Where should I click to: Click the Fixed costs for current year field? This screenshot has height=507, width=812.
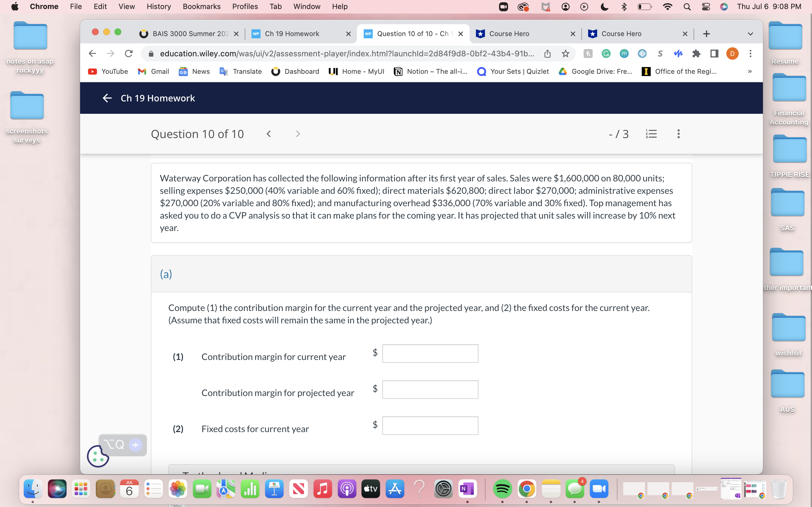(x=430, y=426)
